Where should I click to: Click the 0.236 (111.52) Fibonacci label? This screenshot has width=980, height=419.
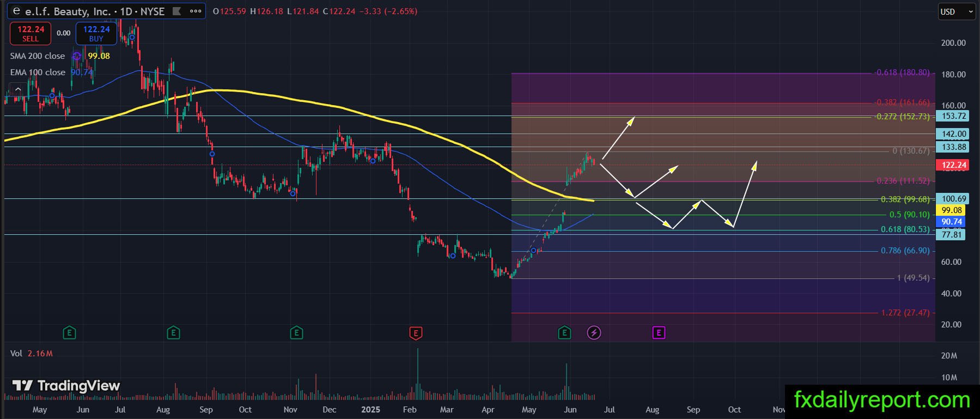click(x=903, y=181)
